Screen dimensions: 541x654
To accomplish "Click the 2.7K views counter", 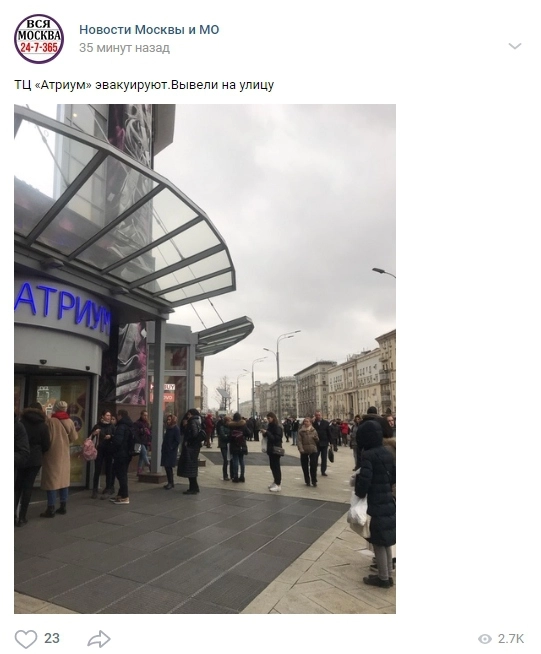I will click(x=511, y=639).
